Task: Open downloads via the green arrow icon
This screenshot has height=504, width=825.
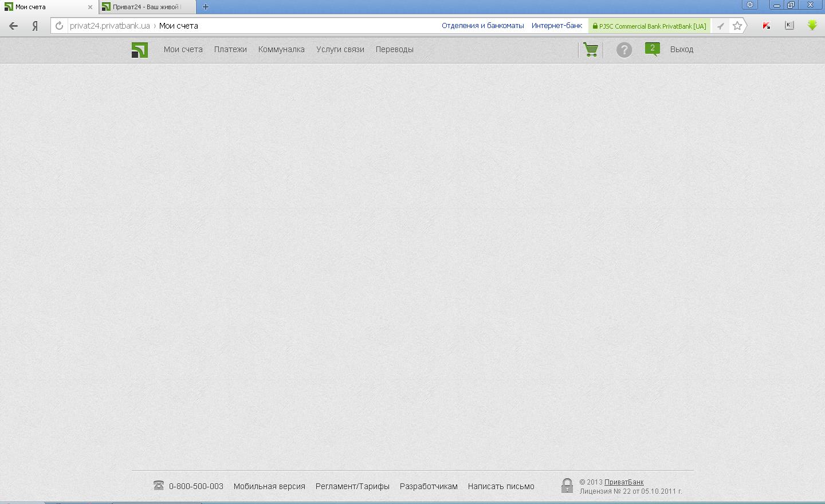Action: [x=812, y=26]
